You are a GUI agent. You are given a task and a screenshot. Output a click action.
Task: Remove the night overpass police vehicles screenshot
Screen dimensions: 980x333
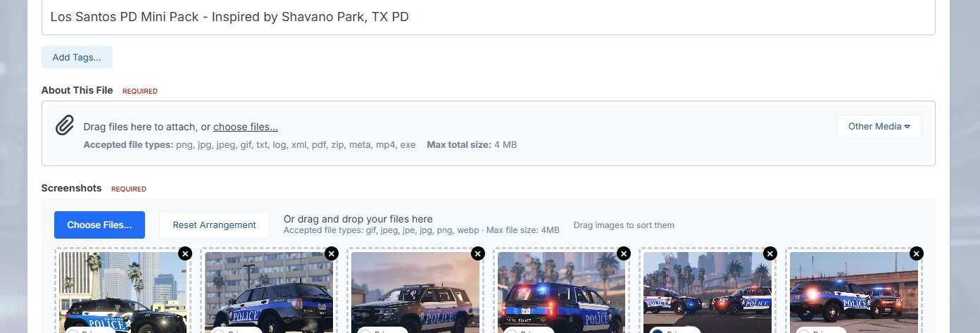[917, 253]
